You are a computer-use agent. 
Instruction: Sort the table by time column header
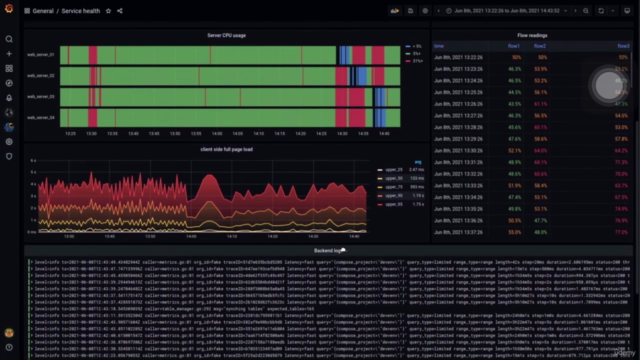point(439,46)
